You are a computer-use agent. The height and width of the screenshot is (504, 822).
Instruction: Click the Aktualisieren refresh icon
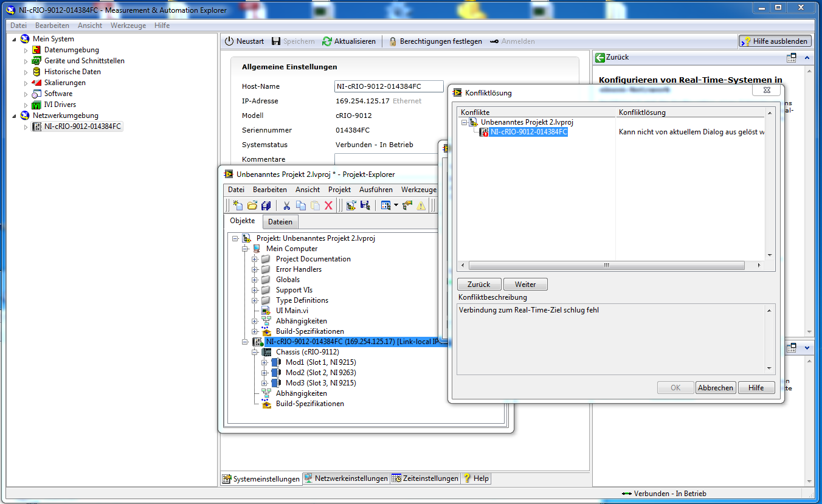(x=327, y=41)
